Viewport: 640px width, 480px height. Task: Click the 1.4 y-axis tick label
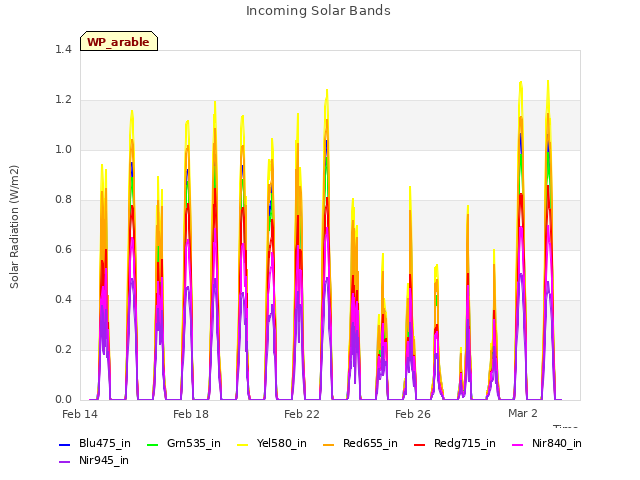tap(63, 49)
